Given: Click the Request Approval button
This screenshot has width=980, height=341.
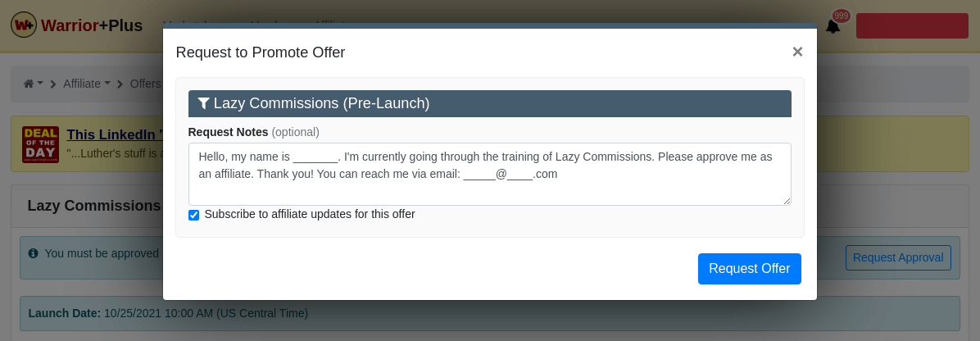Looking at the screenshot, I should (897, 257).
